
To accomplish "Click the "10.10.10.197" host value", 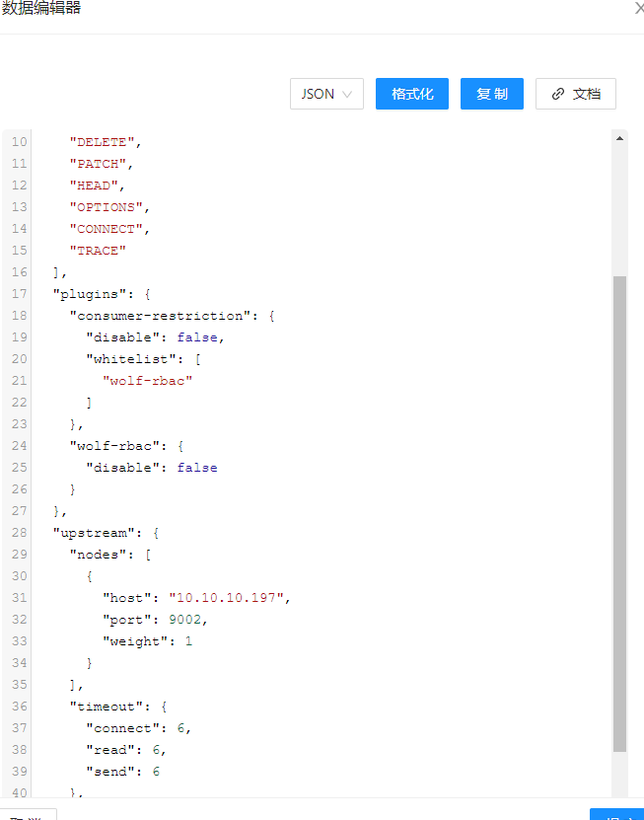I will tap(226, 598).
